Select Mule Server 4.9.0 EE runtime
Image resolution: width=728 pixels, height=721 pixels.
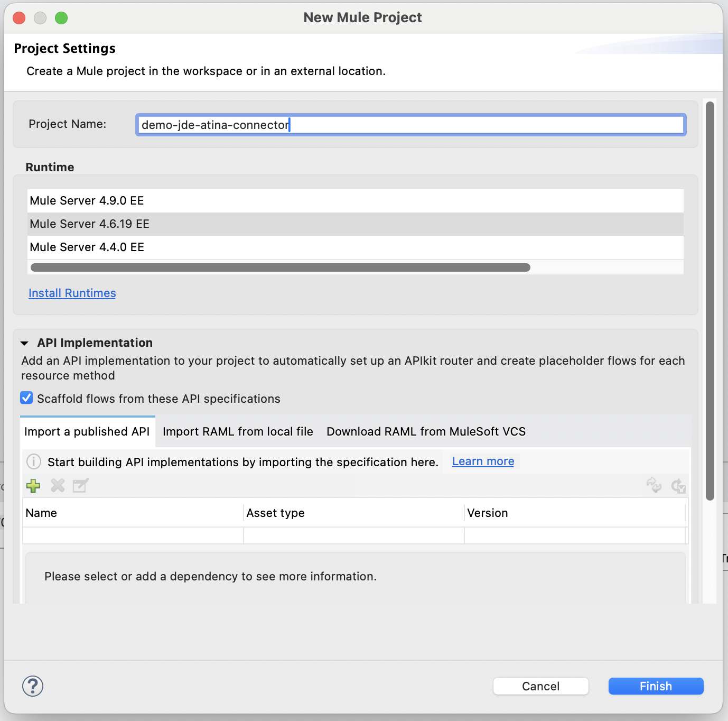click(87, 201)
